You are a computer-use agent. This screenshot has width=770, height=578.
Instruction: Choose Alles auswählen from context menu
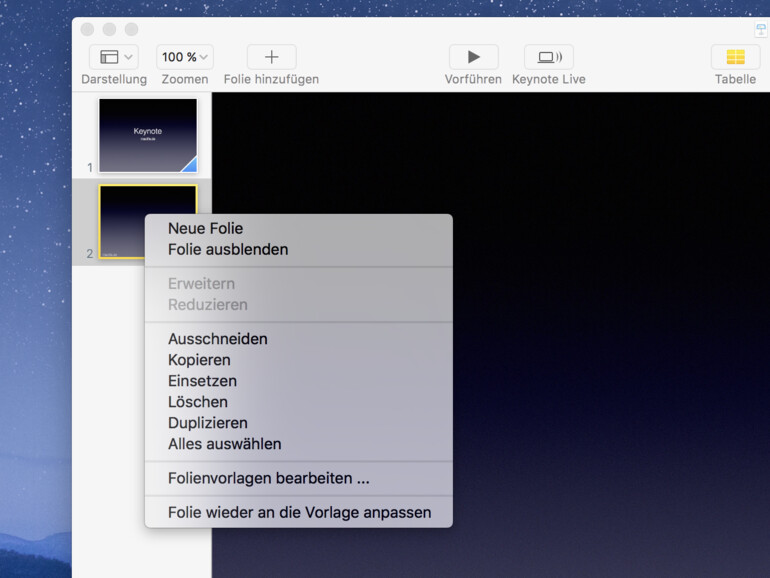point(299,444)
